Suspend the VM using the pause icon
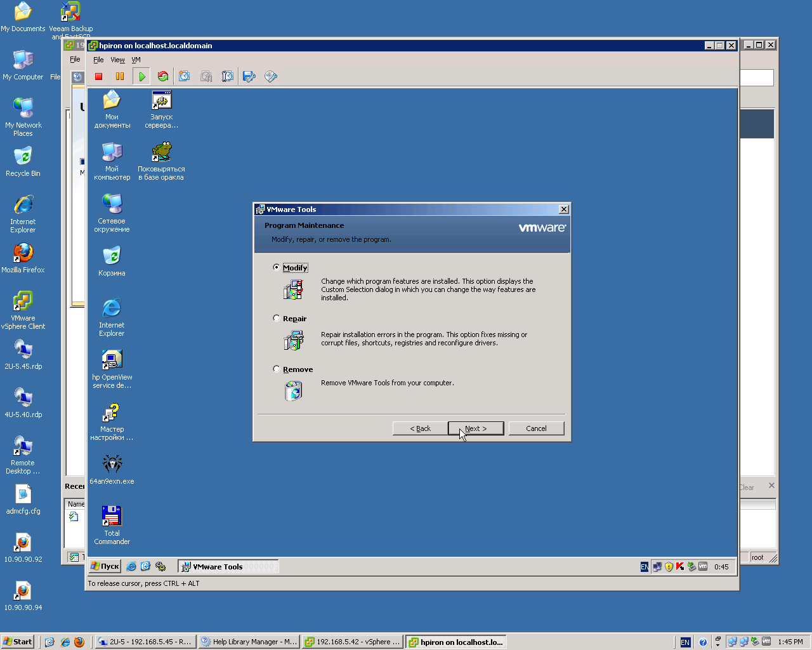 pyautogui.click(x=120, y=77)
